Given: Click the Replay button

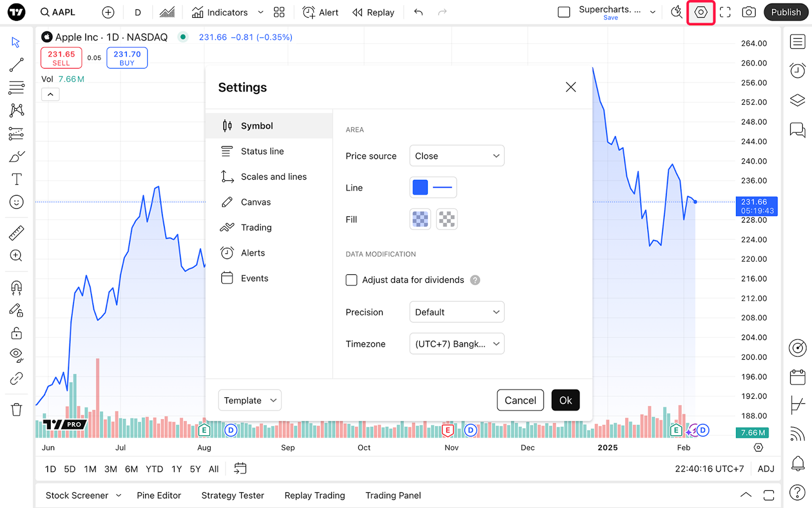Looking at the screenshot, I should pos(373,12).
